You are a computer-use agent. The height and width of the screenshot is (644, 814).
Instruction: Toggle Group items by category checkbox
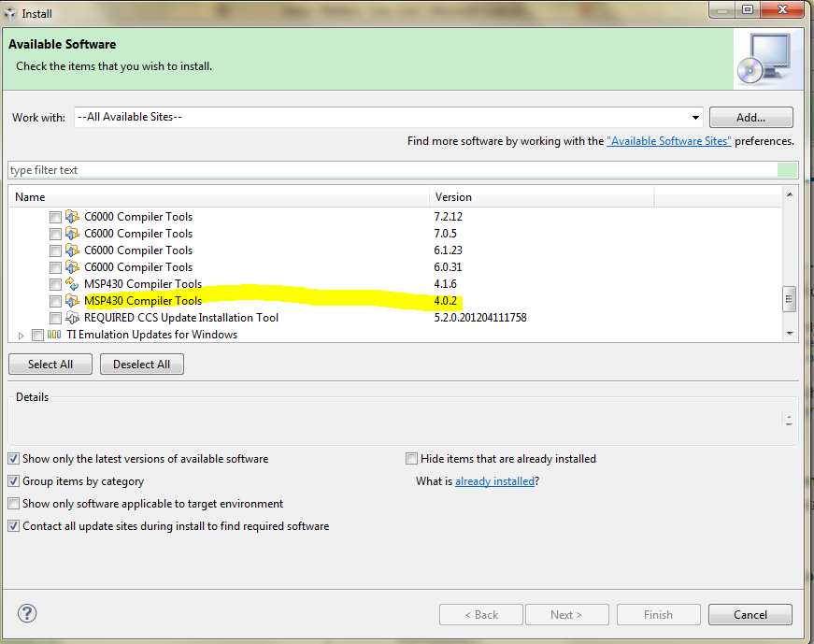coord(13,481)
